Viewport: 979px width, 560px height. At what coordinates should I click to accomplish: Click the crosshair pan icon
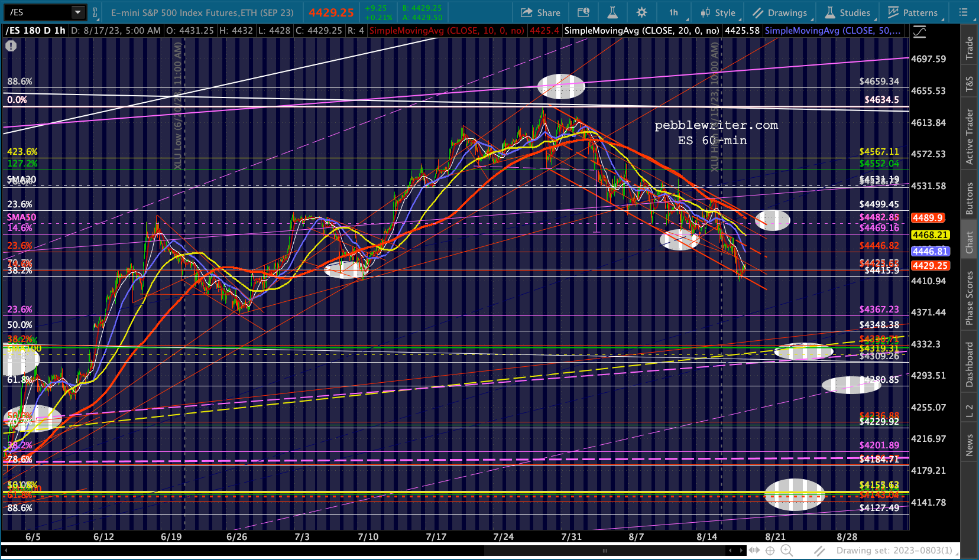[770, 551]
